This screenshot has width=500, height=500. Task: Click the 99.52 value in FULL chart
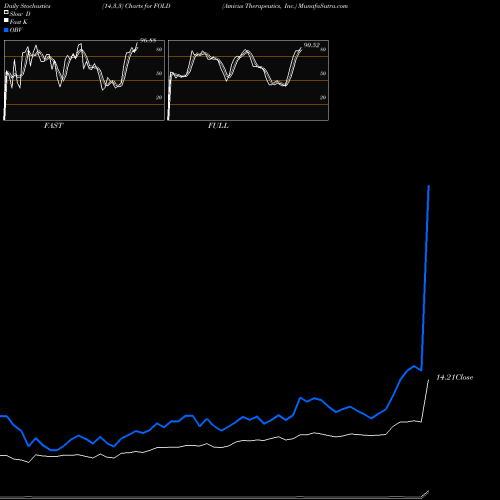pos(312,45)
